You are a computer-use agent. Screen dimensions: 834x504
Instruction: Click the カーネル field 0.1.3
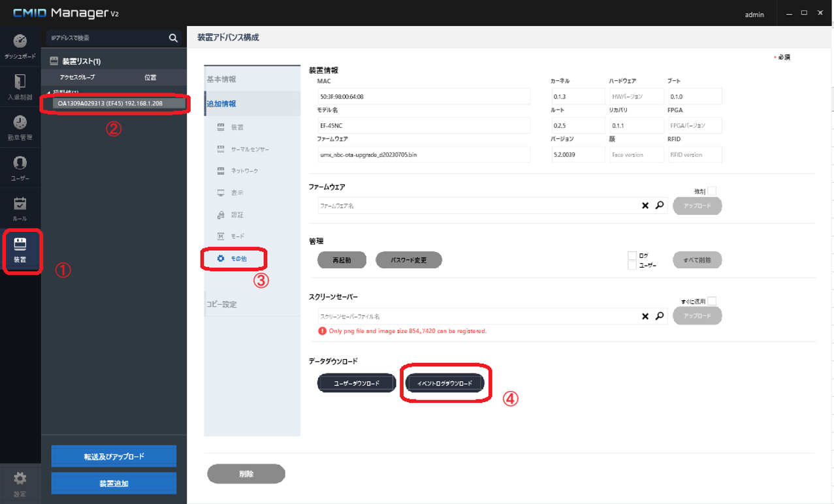coord(577,97)
